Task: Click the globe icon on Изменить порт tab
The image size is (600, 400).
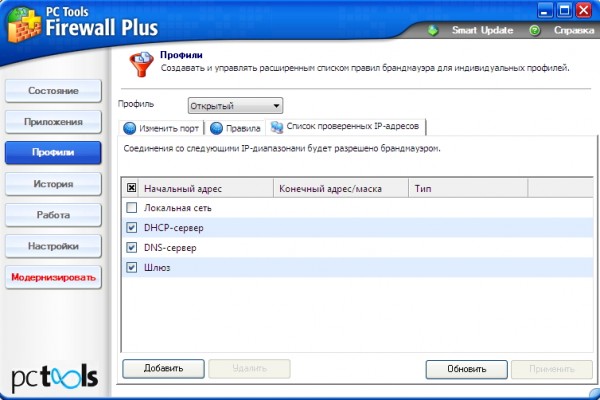Action: (130, 128)
